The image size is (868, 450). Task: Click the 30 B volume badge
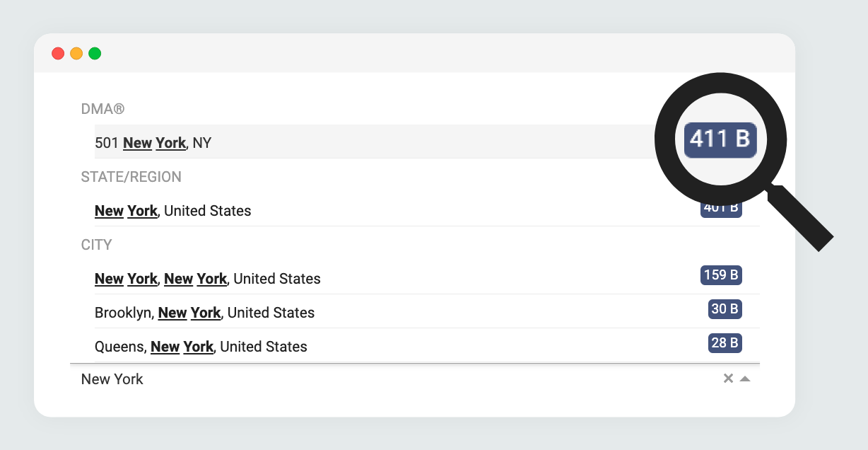[x=725, y=309]
